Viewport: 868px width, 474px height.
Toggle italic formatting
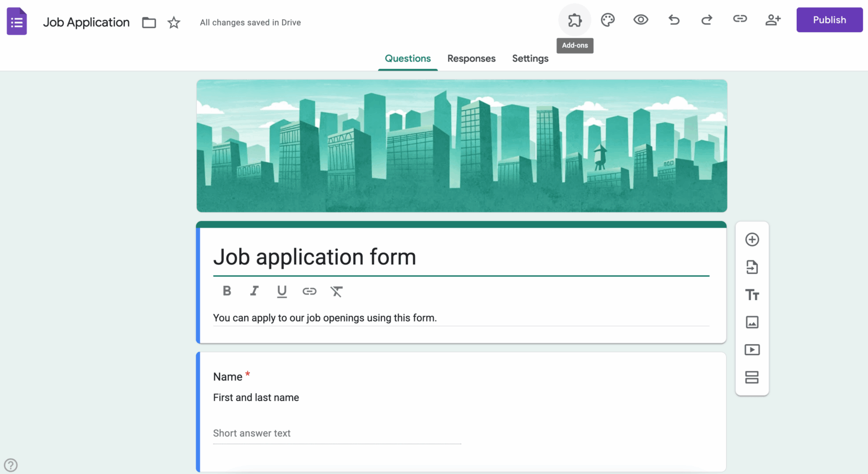coord(254,291)
